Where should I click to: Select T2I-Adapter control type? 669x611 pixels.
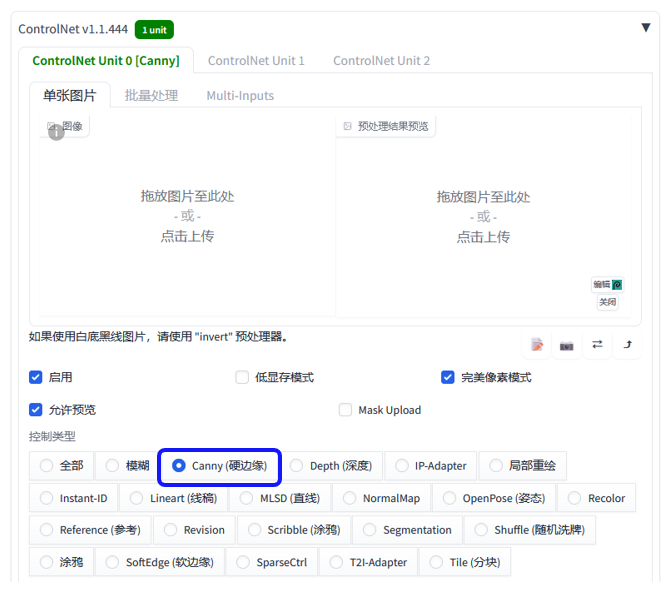pos(368,562)
